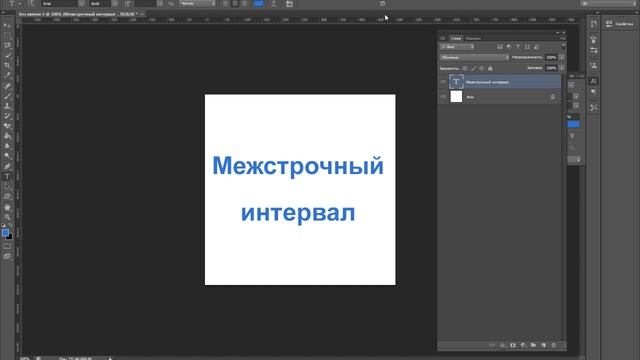Filter layers by shape layers

pos(527,47)
